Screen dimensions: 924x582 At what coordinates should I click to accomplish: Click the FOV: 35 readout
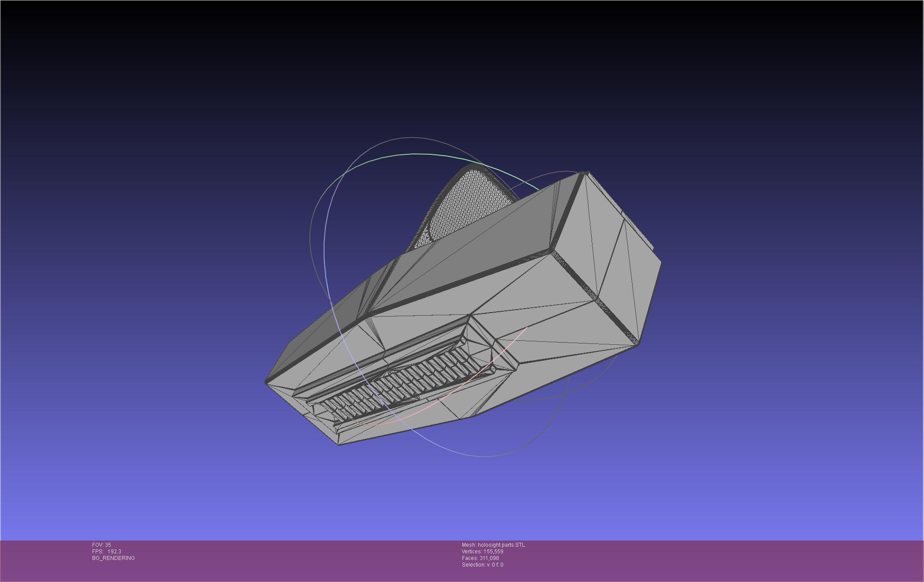101,545
